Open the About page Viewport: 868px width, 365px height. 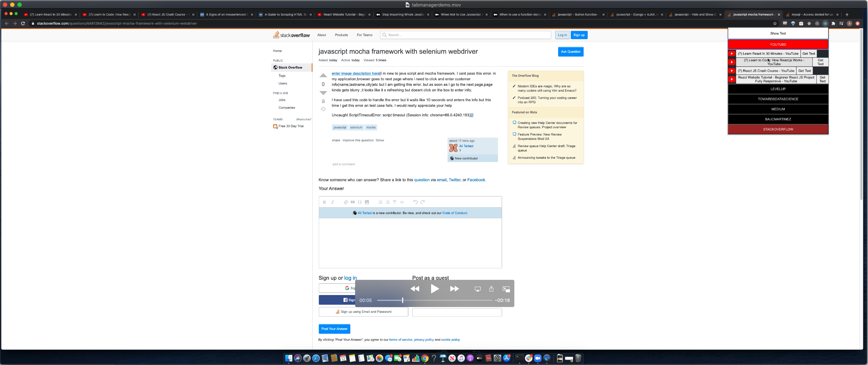321,35
